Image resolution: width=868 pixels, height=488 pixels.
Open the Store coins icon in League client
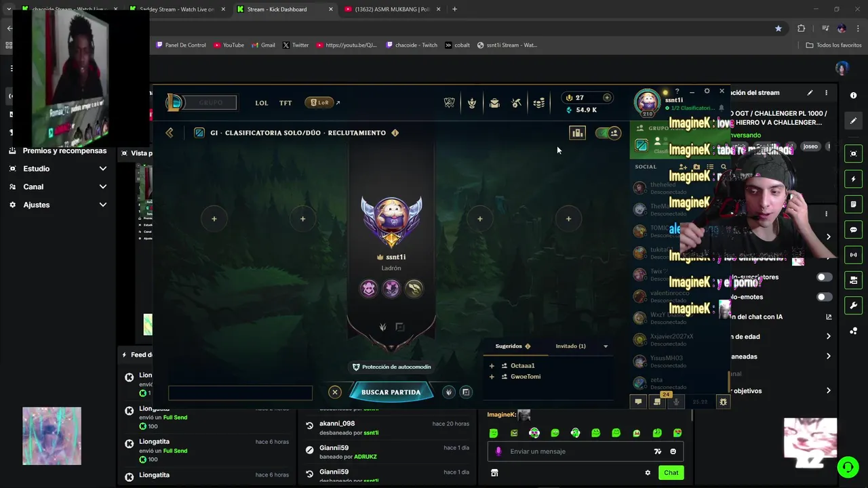click(539, 103)
